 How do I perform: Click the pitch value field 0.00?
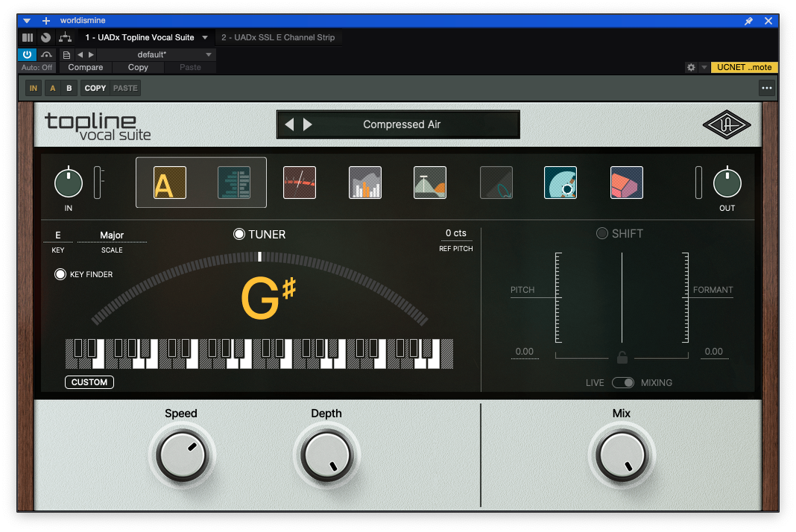point(525,351)
